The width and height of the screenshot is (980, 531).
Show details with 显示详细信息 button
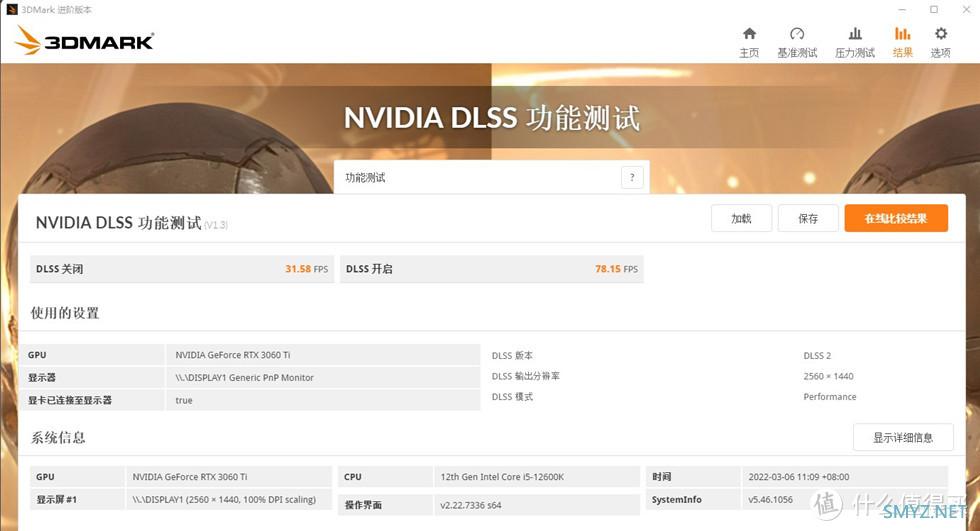pyautogui.click(x=903, y=437)
